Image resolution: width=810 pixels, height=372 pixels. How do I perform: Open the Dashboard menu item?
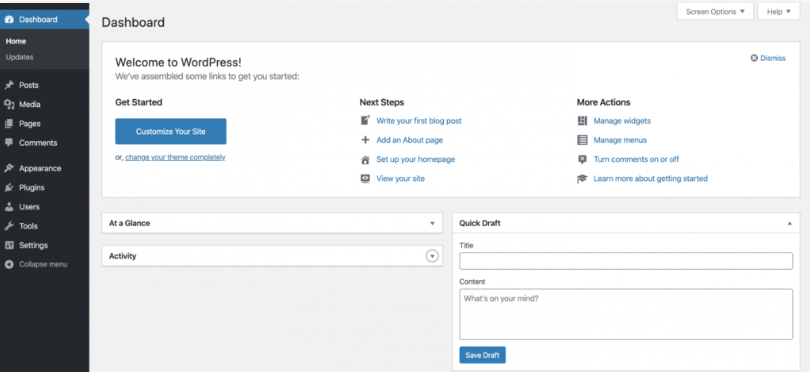tap(44, 20)
